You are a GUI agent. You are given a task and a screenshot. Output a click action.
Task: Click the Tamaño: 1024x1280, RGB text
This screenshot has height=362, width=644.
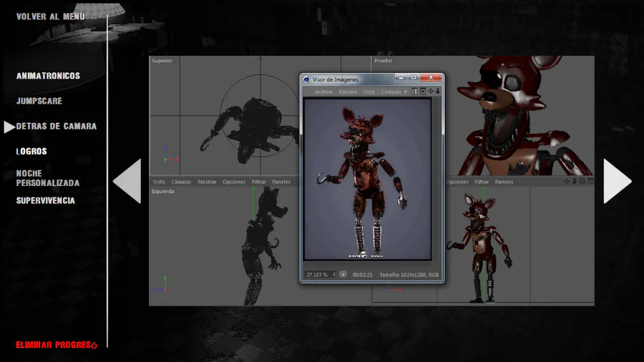click(409, 275)
